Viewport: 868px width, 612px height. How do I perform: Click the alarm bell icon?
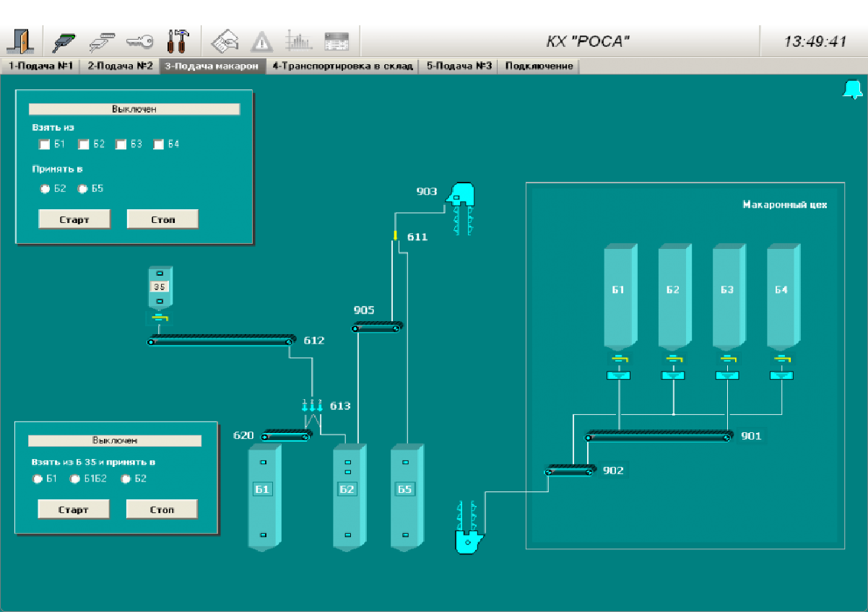click(x=852, y=89)
